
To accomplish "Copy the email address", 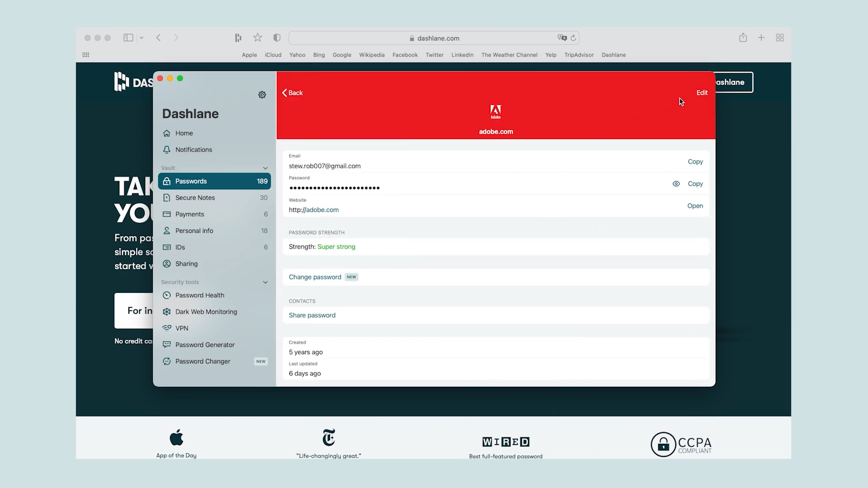I will click(695, 162).
